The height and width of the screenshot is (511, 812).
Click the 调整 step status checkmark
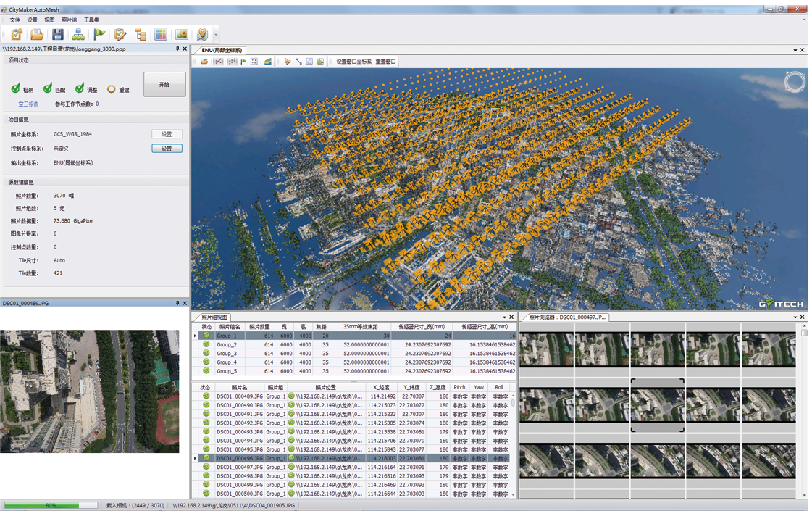coord(80,88)
